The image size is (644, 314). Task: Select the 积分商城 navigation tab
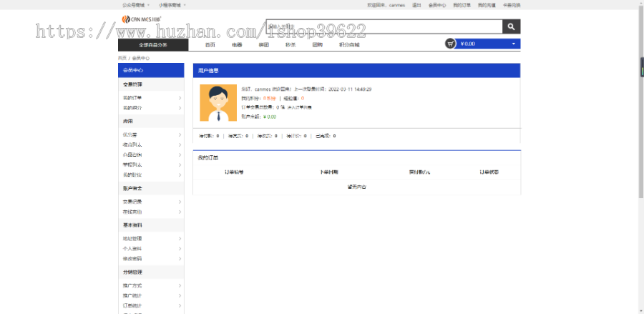point(349,45)
